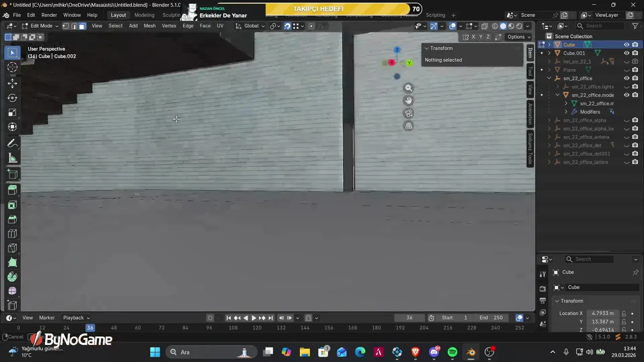This screenshot has height=362, width=644.
Task: Collapse the sm_22_office outliner row
Action: [549, 78]
